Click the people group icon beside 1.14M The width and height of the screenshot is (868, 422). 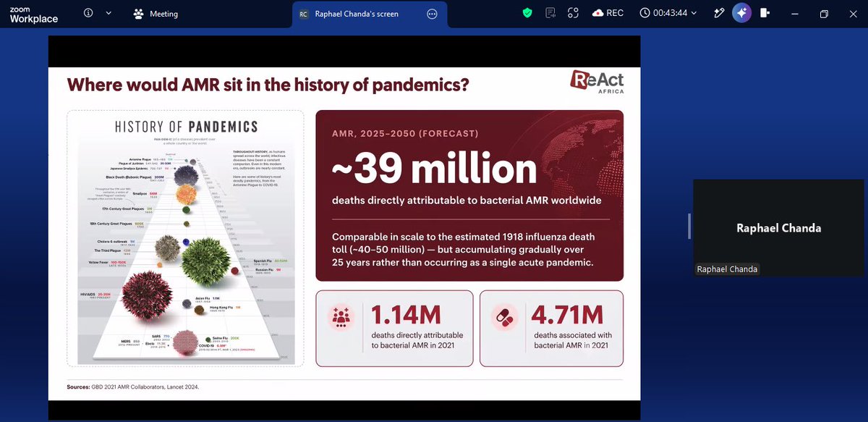(341, 318)
